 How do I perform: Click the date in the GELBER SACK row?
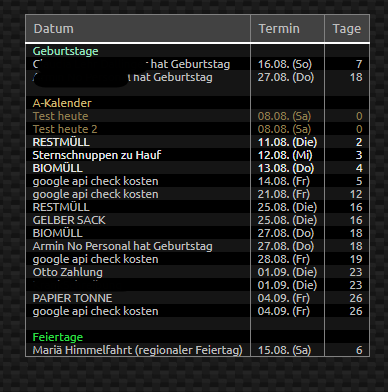pyautogui.click(x=287, y=220)
